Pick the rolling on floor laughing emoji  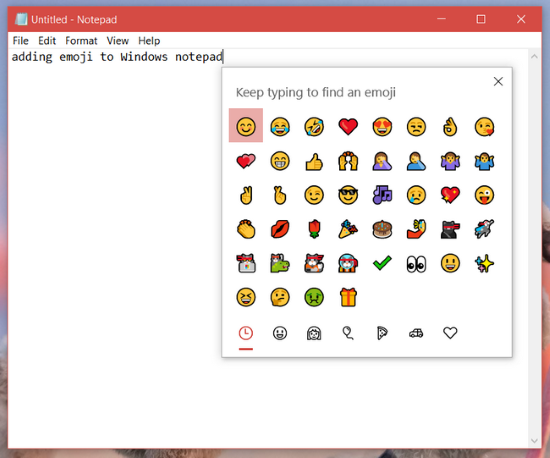314,126
